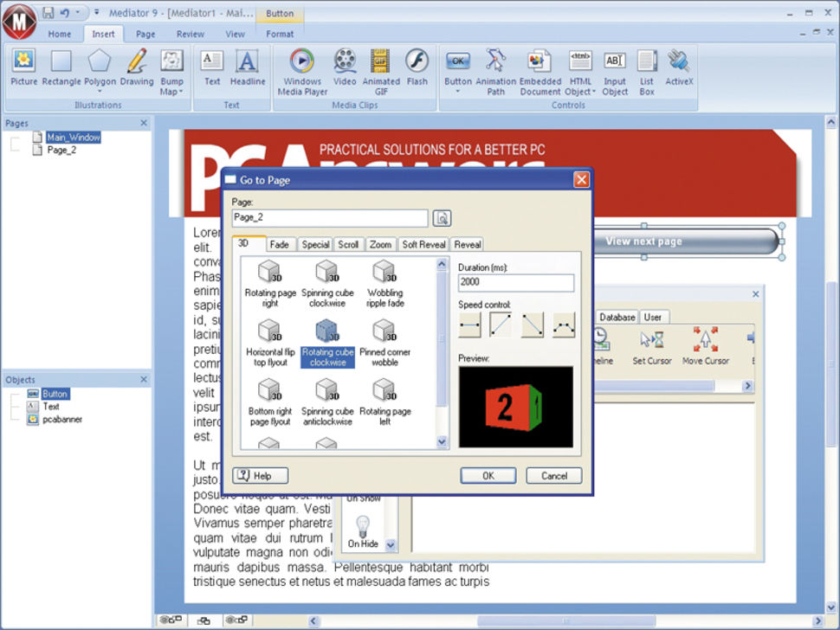Image resolution: width=840 pixels, height=630 pixels.
Task: Choose Rotating page right transition
Action: (x=270, y=283)
